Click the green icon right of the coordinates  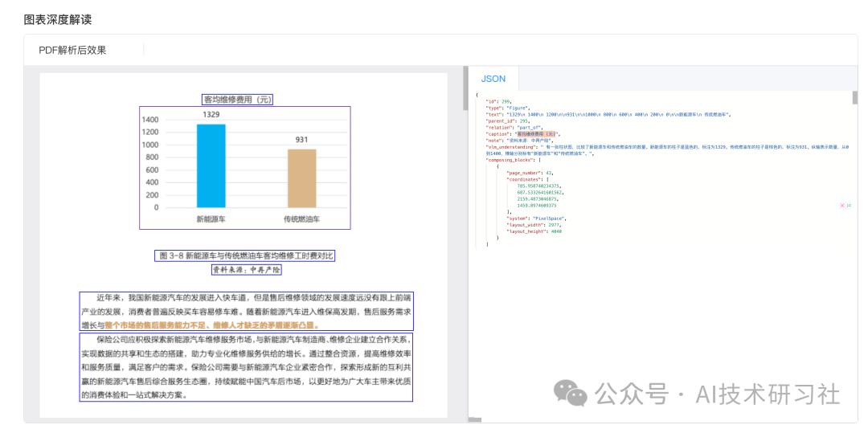[849, 206]
